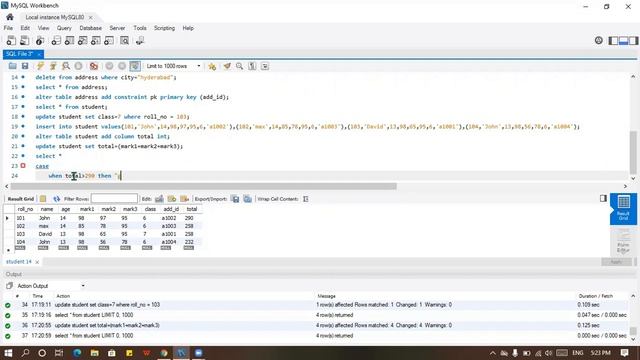Execute the whole script lightning icon
This screenshot has width=640, height=360.
pos(40,66)
